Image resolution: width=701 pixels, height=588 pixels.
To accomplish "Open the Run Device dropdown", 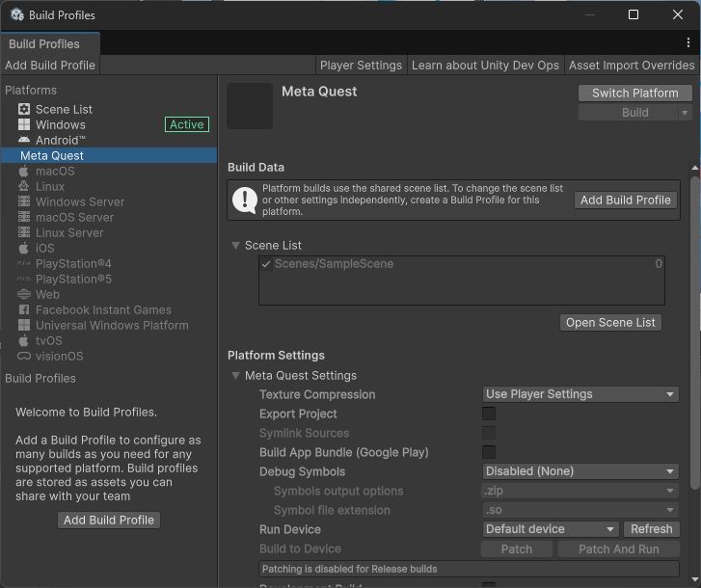I will click(551, 529).
